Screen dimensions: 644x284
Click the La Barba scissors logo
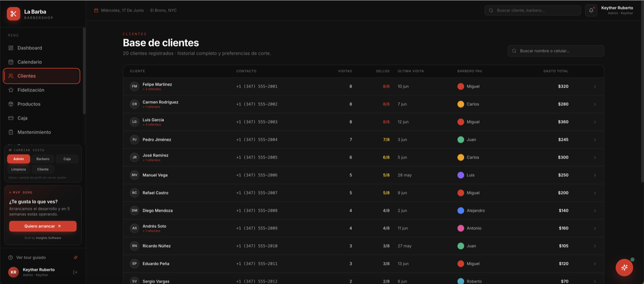(13, 14)
